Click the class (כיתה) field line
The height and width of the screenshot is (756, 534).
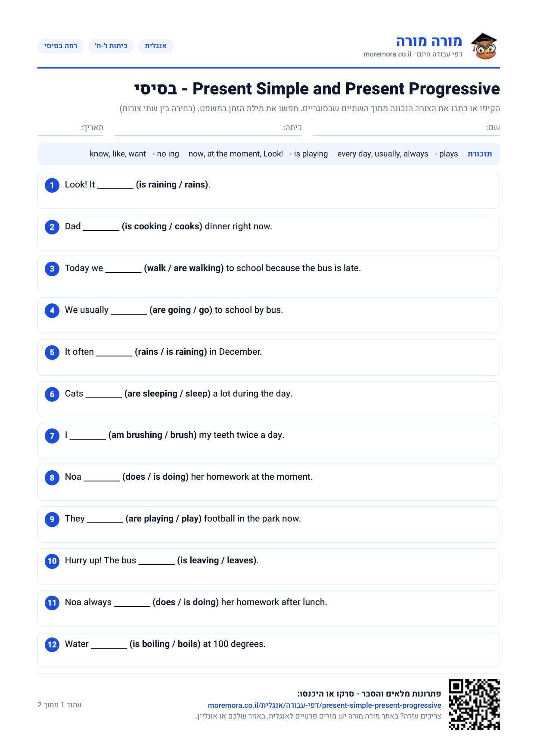tap(208, 129)
